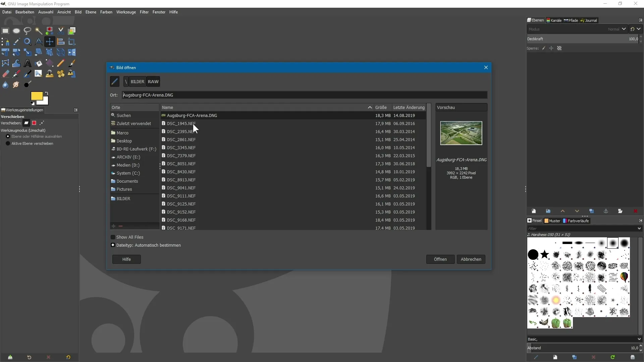Open the Zuletzt verwendet location

(x=134, y=123)
